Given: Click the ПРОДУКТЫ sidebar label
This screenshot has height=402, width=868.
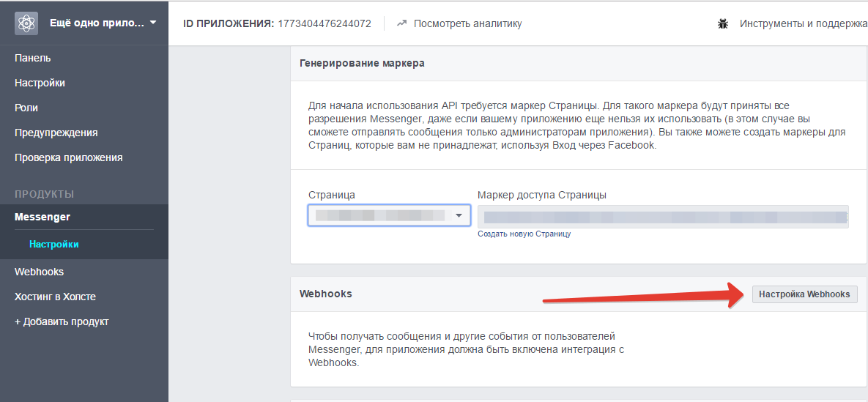Looking at the screenshot, I should tap(44, 194).
